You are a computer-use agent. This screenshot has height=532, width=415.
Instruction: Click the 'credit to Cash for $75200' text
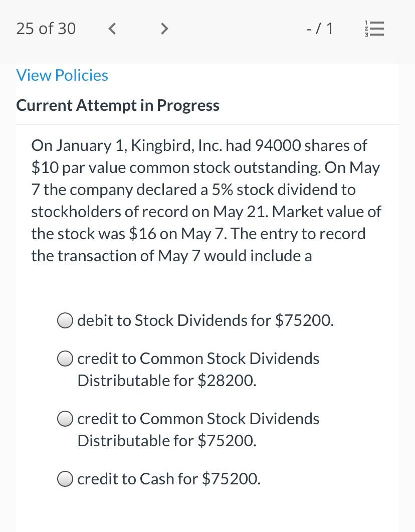coord(169,479)
